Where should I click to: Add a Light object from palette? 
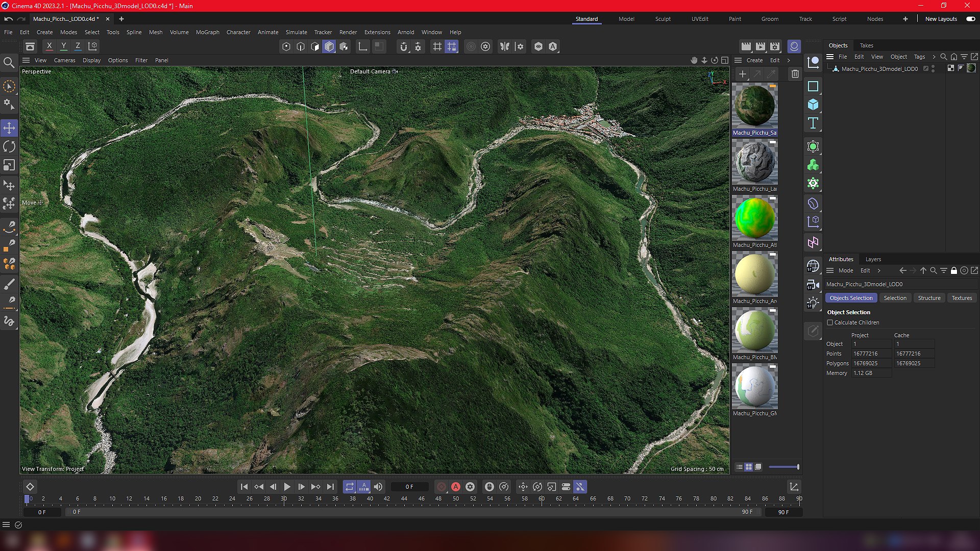pos(813,303)
